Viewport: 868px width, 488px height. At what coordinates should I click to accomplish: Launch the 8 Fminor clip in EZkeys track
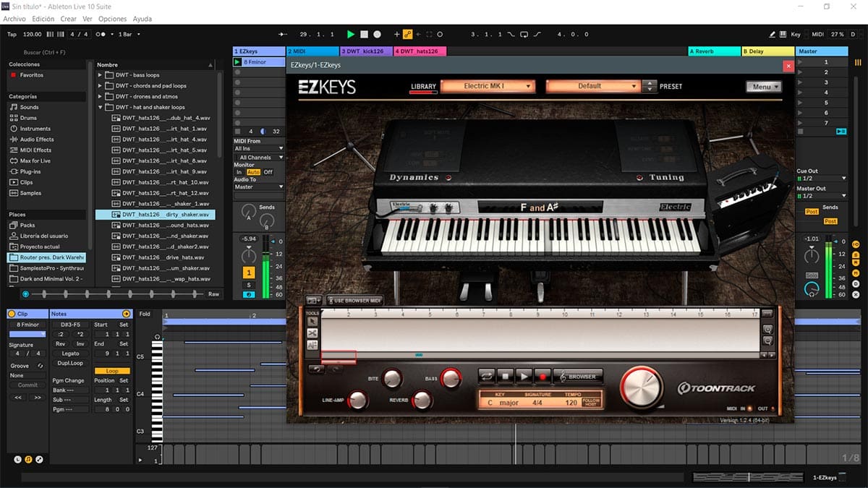point(237,62)
